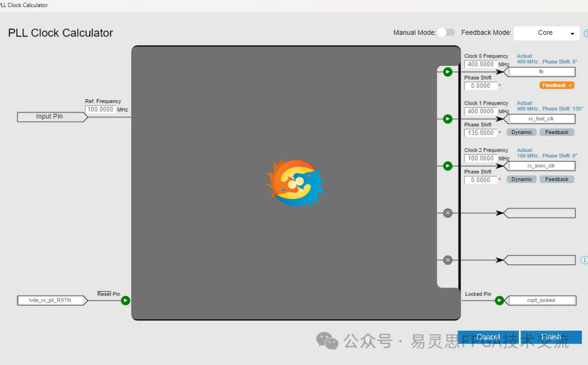Viewport: 588px width, 365px height.
Task: Open the Feedback Mode dropdown
Action: tap(546, 33)
